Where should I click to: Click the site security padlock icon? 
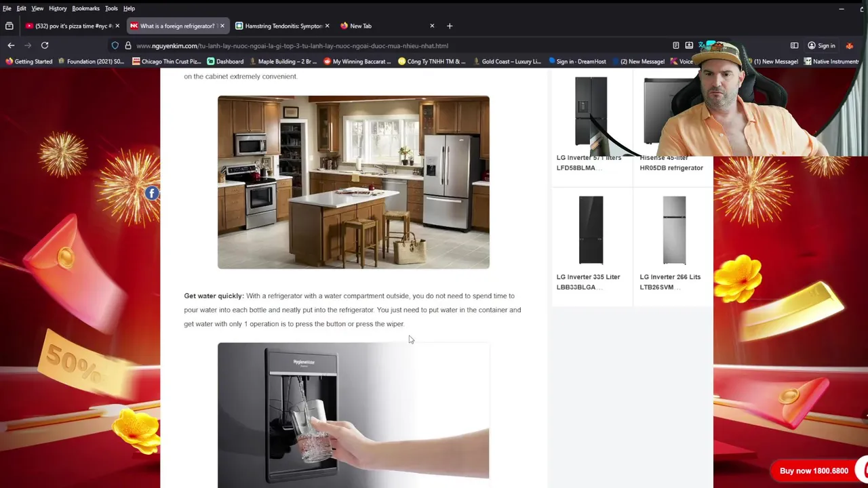(x=127, y=45)
